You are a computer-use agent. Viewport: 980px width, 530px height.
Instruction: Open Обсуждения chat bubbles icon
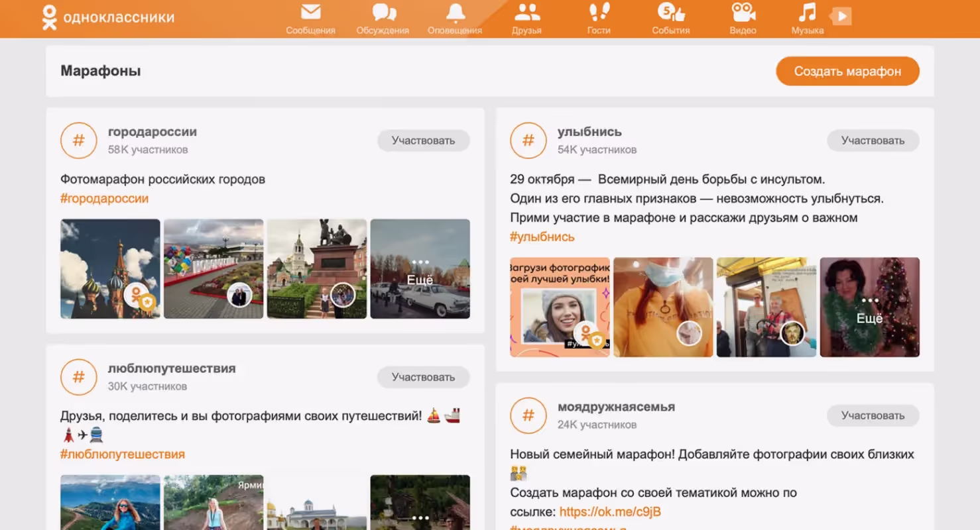383,13
